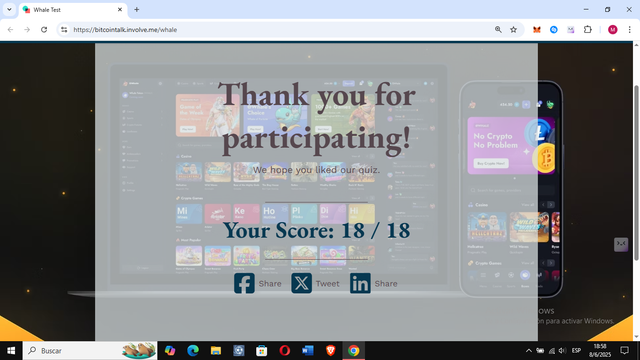Show hidden system tray icons
This screenshot has width=640, height=360.
point(529,351)
